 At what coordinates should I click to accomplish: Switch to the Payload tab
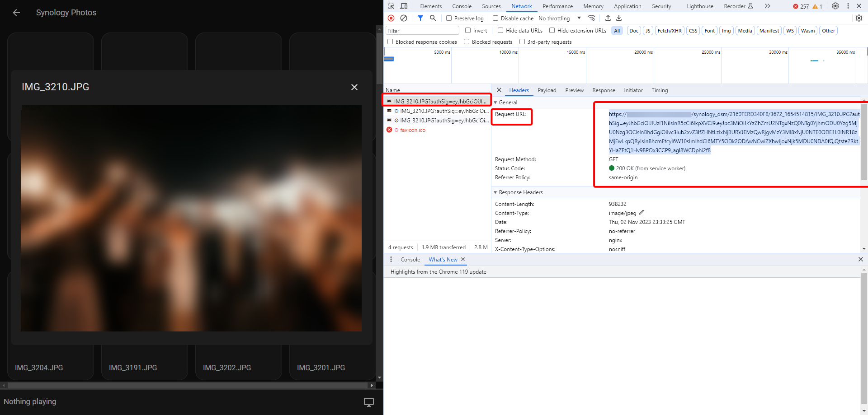tap(547, 90)
